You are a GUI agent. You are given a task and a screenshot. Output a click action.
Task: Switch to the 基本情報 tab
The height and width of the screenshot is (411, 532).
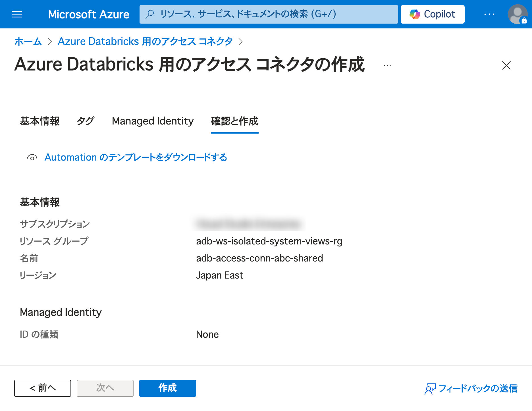coord(40,121)
